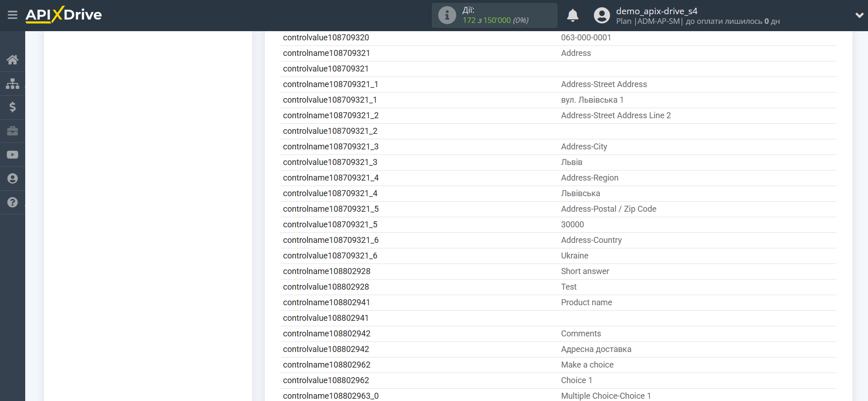Select the controlname108802928 label

point(326,271)
